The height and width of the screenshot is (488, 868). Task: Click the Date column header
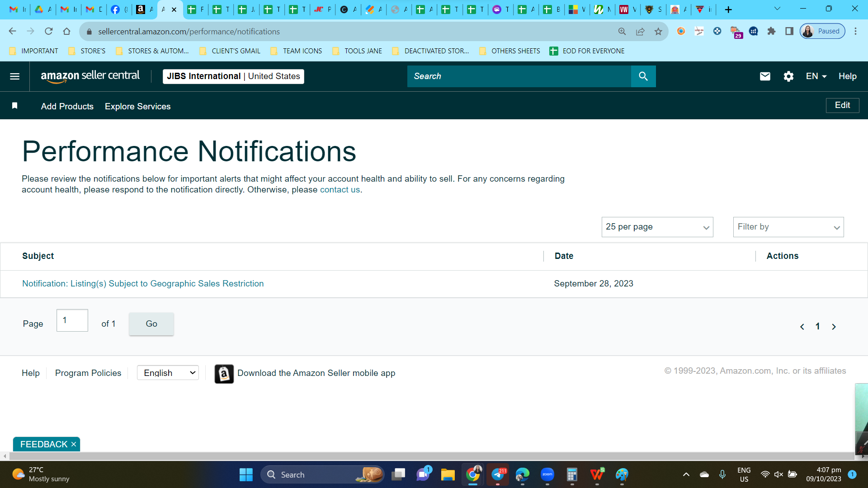564,256
